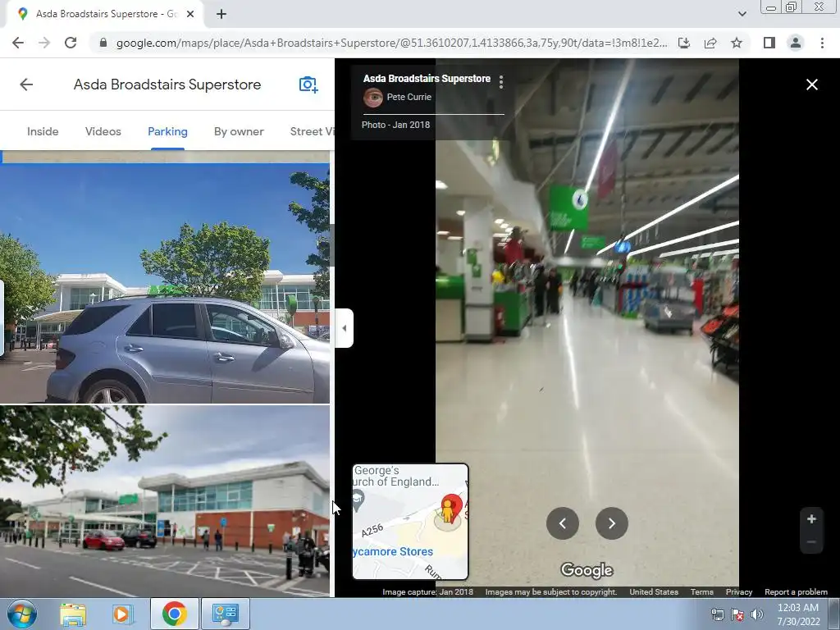This screenshot has height=630, width=840.
Task: Open the tray volume speaker icon
Action: pos(756,614)
